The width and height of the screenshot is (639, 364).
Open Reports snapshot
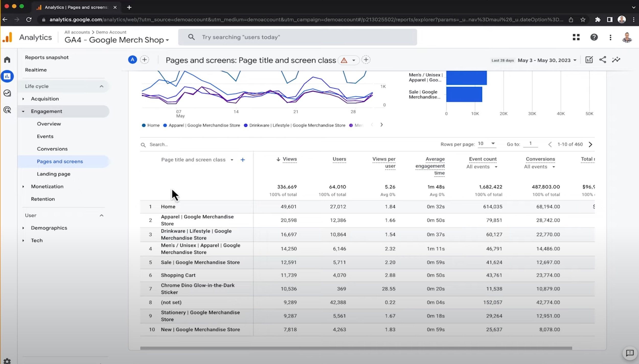click(47, 57)
